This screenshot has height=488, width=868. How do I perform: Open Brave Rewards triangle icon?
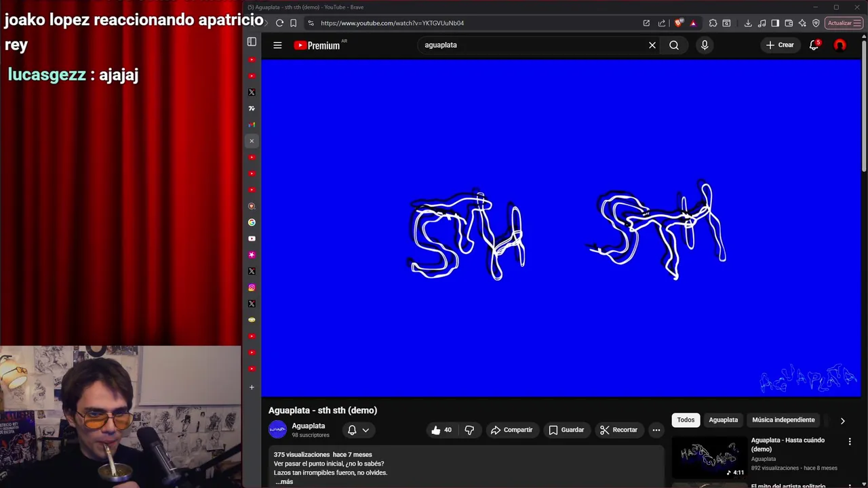tap(693, 23)
